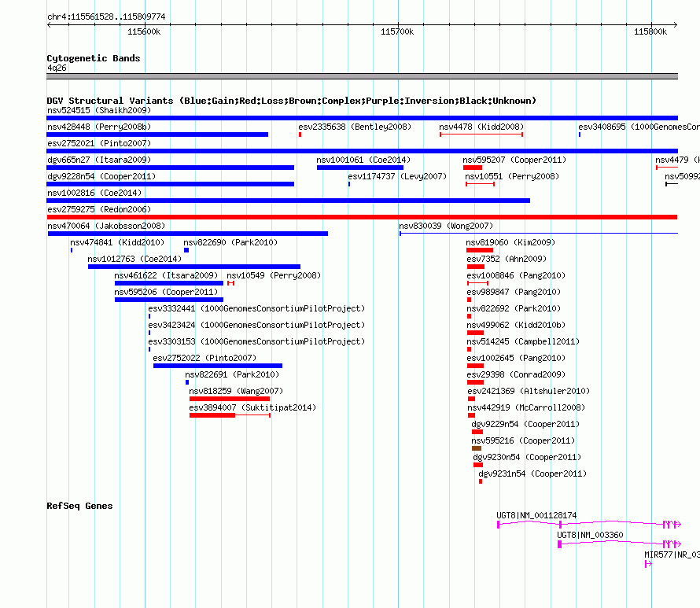
Task: Open the nsv4479 variant label
Action: click(677, 160)
